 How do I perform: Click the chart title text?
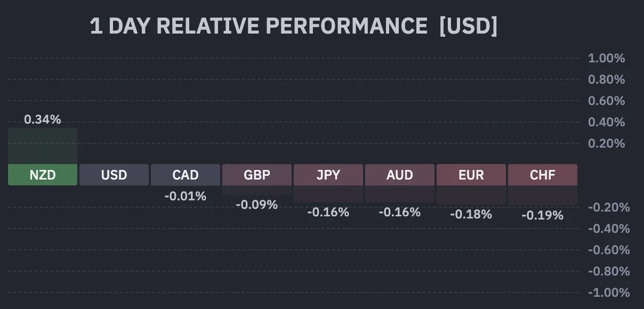(x=293, y=26)
